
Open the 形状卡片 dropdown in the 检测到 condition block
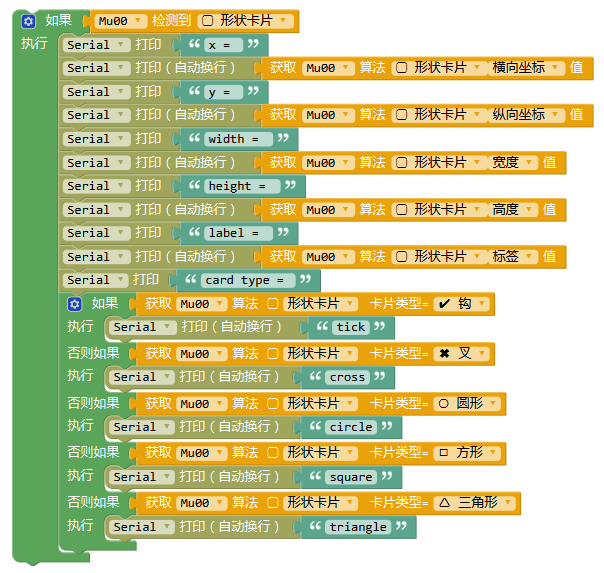[245, 21]
